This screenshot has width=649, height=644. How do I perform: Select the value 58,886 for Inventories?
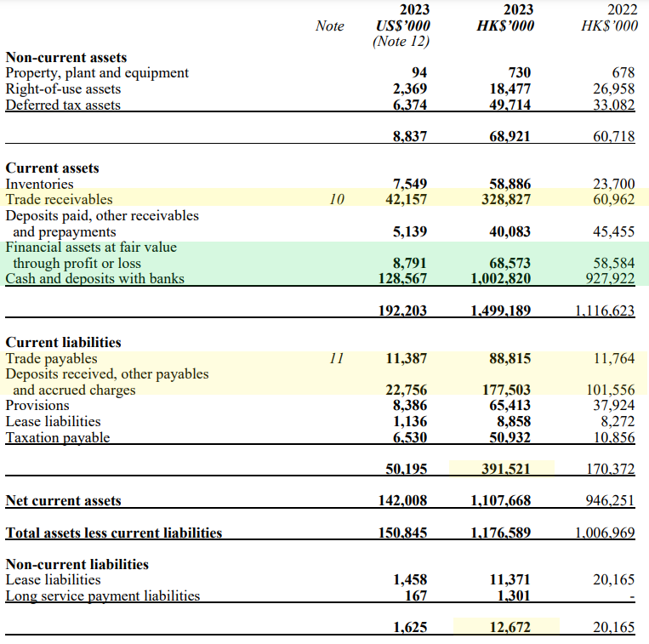(510, 184)
